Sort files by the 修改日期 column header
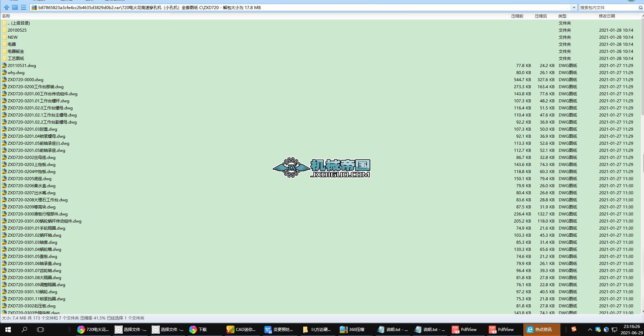This screenshot has height=336, width=644. 607,15
